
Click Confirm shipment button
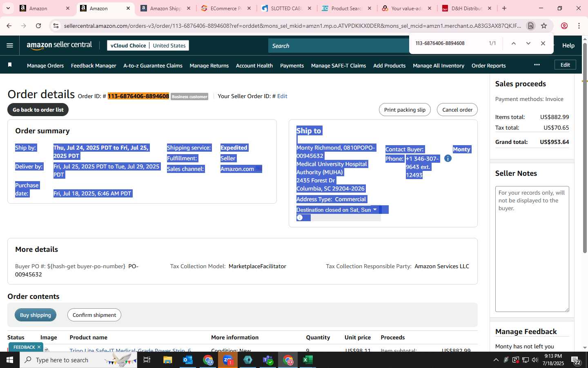(94, 315)
